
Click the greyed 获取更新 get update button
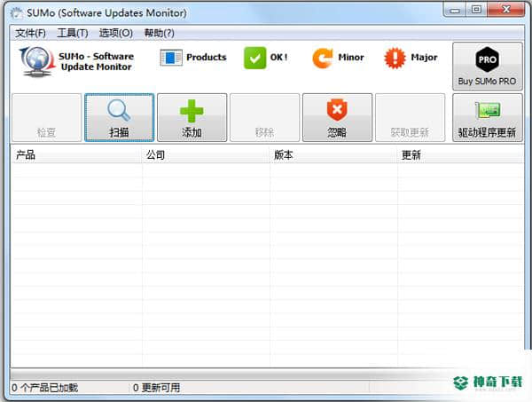410,117
